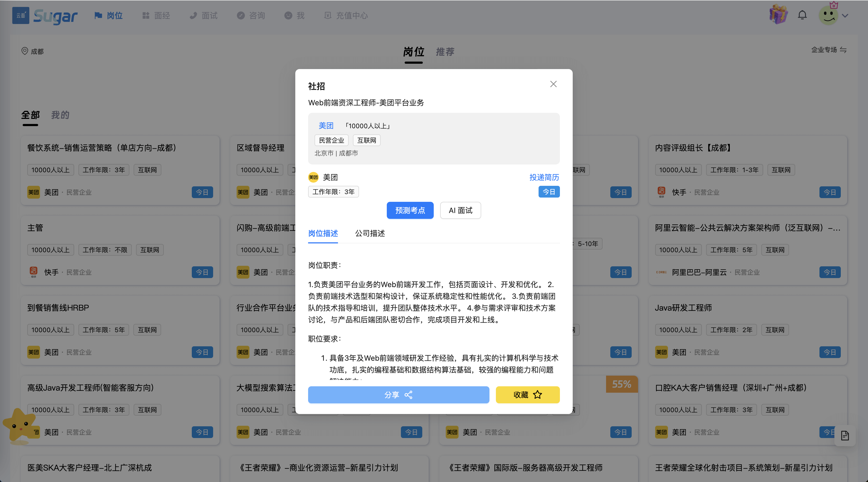The image size is (868, 482).
Task: Click 美团 company link in dialog
Action: (x=326, y=126)
